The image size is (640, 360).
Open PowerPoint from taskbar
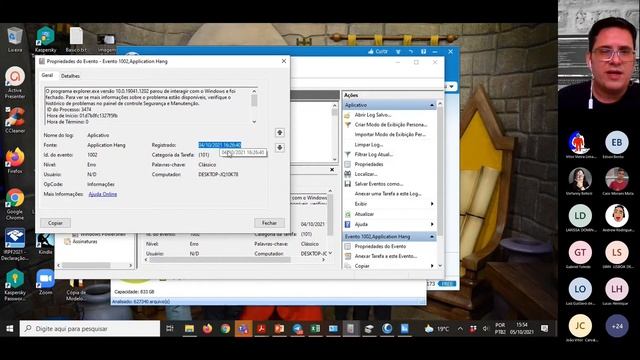point(279,329)
